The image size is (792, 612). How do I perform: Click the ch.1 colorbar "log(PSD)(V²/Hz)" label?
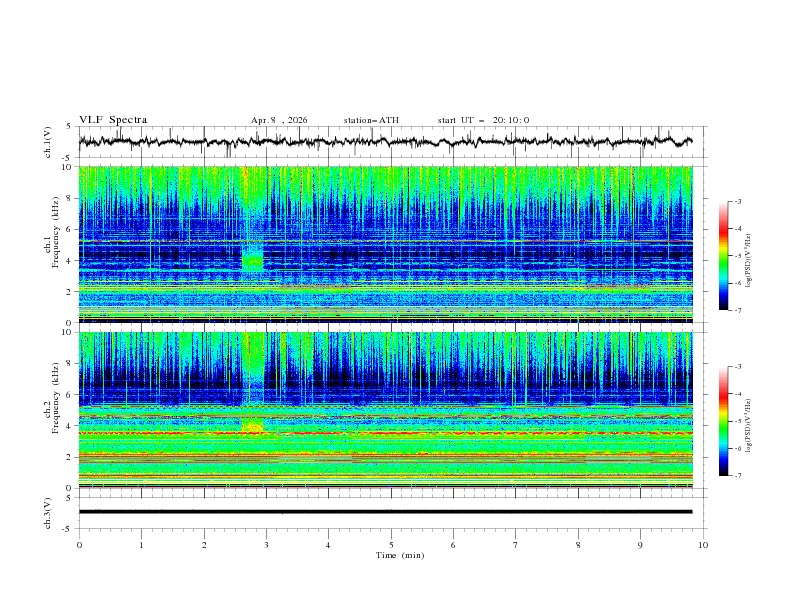[x=749, y=261]
